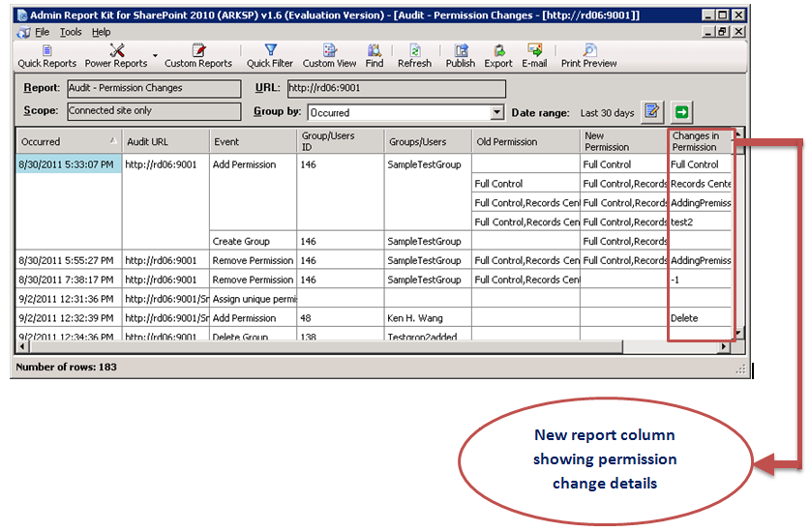The image size is (810, 532).
Task: Sort by Changes in Permission column header
Action: [701, 141]
